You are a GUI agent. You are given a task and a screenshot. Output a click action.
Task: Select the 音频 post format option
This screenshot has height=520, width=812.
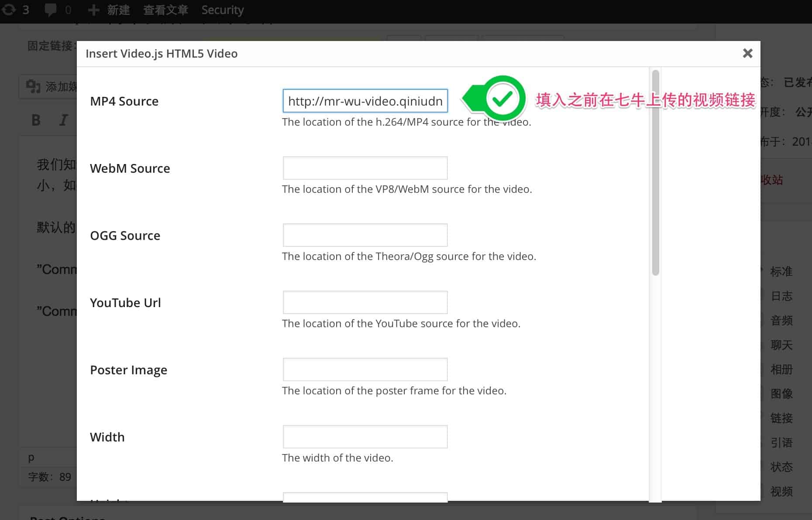(x=781, y=320)
